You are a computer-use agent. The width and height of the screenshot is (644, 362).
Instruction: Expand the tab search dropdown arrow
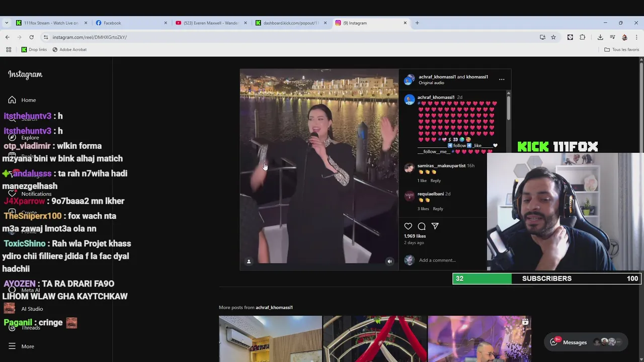click(x=6, y=23)
